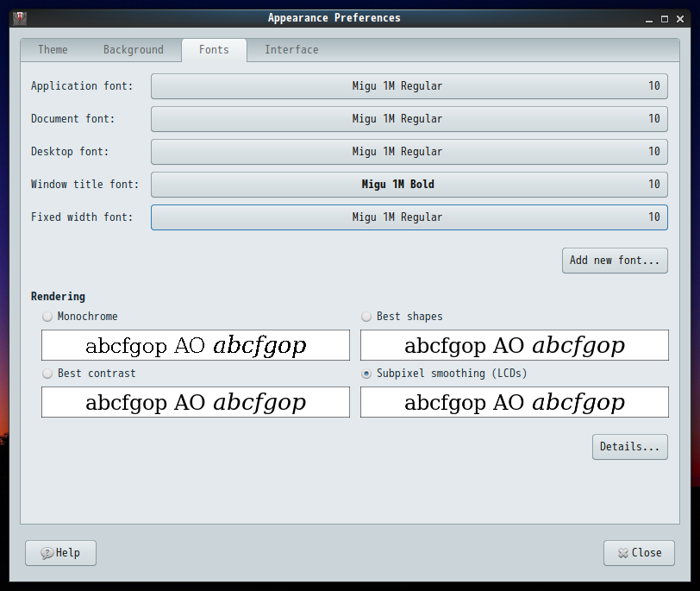Click the Best contrast font preview sample
The width and height of the screenshot is (700, 591).
(x=196, y=402)
